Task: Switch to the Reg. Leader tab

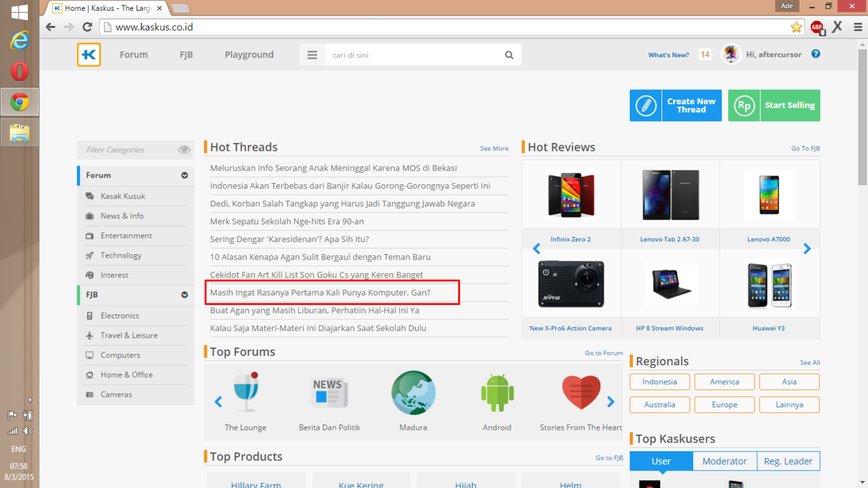Action: tap(788, 462)
